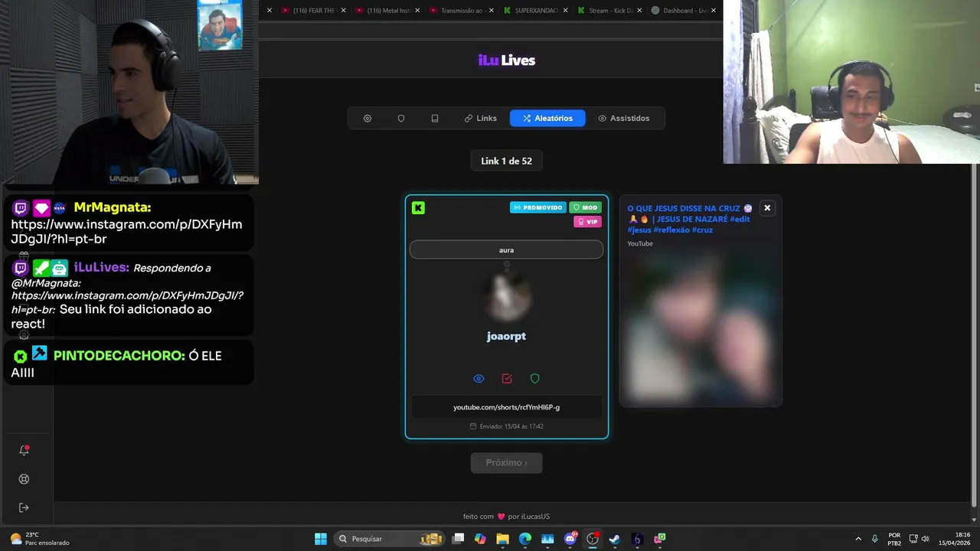Close the SUPERXANDAO browser tab

coord(566,11)
